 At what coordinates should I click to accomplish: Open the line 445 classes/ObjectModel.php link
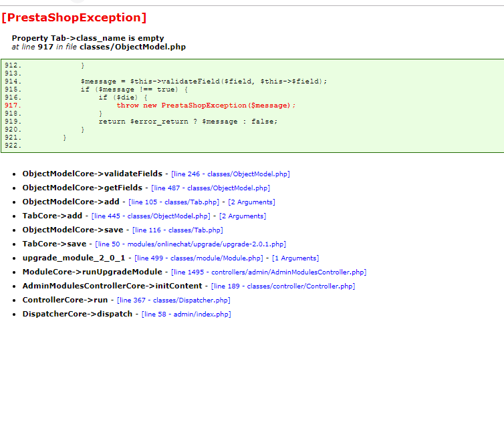click(x=151, y=216)
